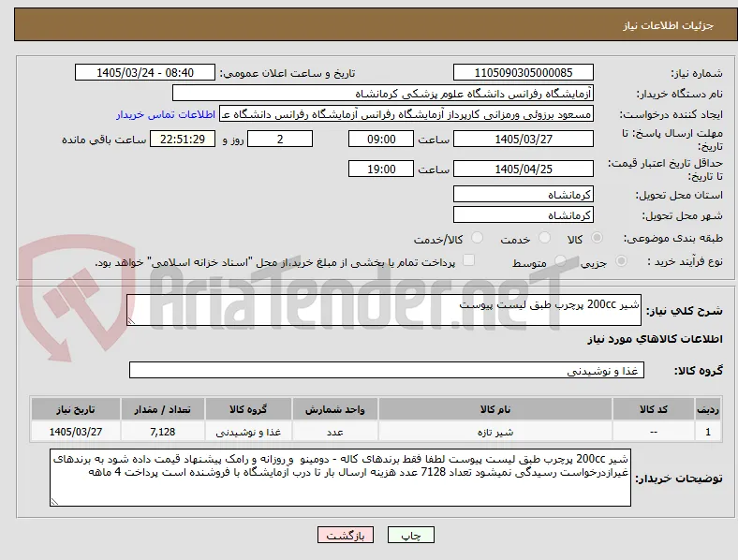Click the گروه کالا field غذا و نوشیدنی
The image size is (738, 560).
pyautogui.click(x=387, y=370)
